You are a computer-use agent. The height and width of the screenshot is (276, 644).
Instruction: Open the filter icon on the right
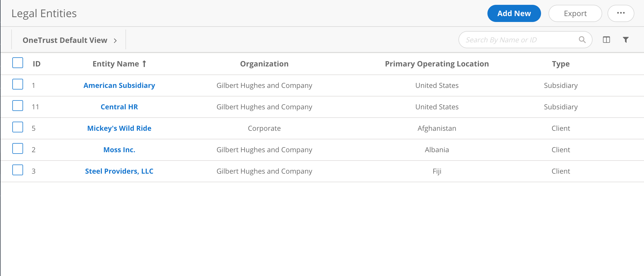626,39
